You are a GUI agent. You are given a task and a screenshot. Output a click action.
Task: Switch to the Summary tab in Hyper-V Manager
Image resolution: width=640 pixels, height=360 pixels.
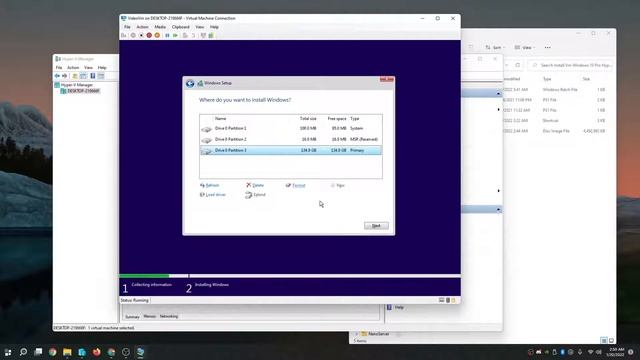132,317
